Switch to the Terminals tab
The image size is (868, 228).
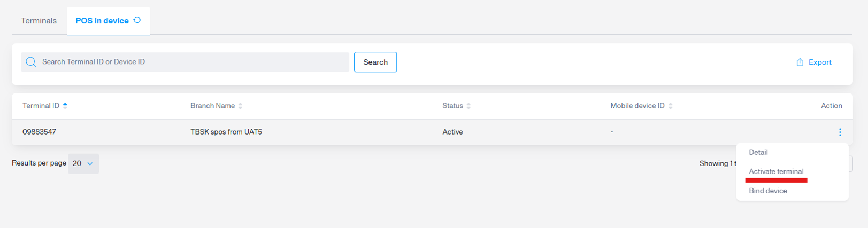point(39,21)
